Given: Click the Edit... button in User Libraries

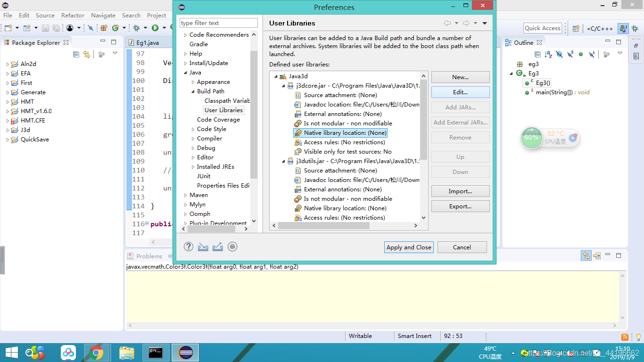Looking at the screenshot, I should (x=461, y=92).
